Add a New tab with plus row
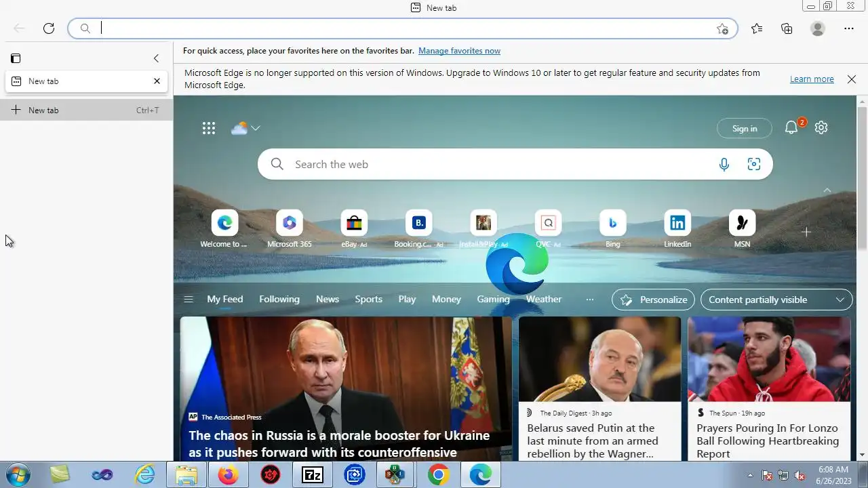 [86, 110]
